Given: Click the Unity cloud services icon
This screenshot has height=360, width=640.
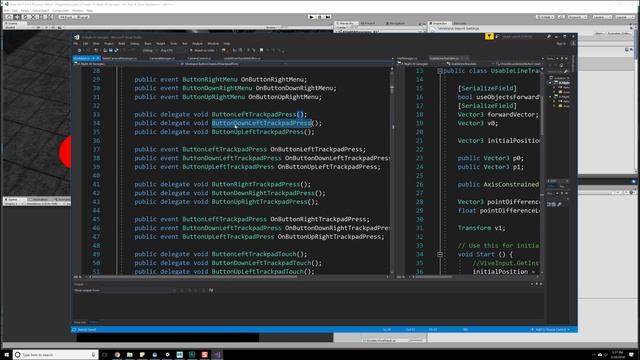Looking at the screenshot, I should (561, 17).
